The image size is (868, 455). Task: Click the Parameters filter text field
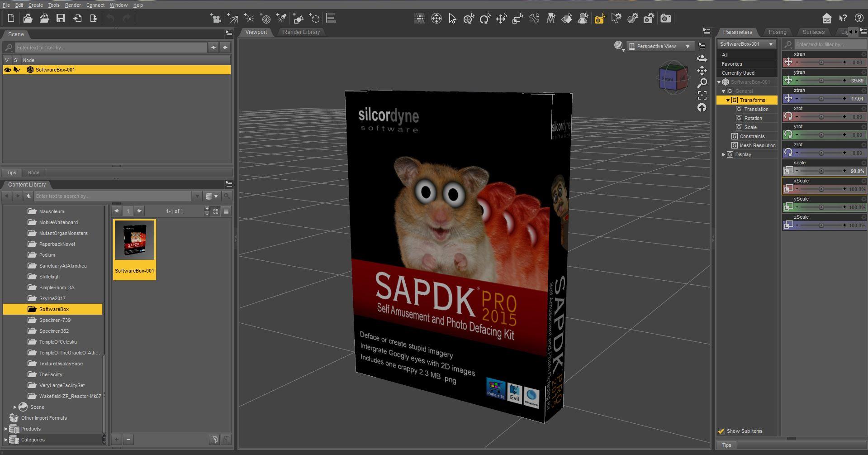pyautogui.click(x=830, y=44)
